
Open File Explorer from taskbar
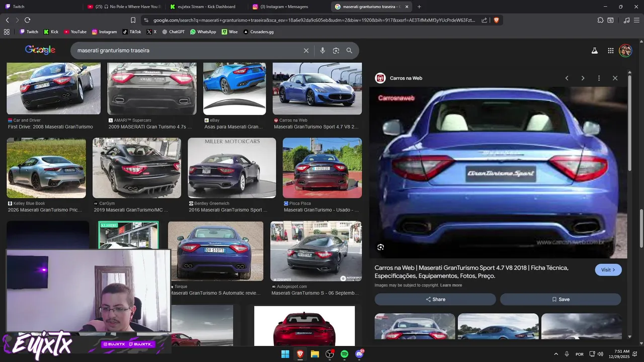(x=315, y=354)
